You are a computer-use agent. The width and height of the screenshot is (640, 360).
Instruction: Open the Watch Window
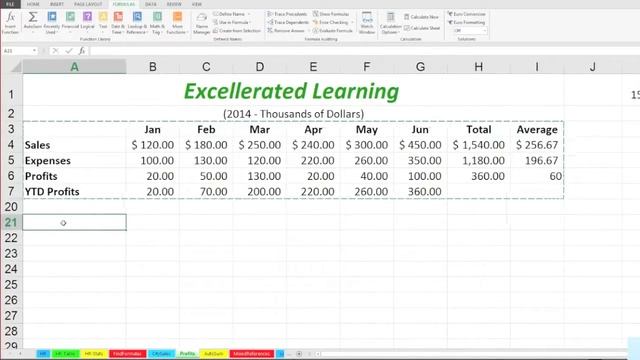[367, 23]
